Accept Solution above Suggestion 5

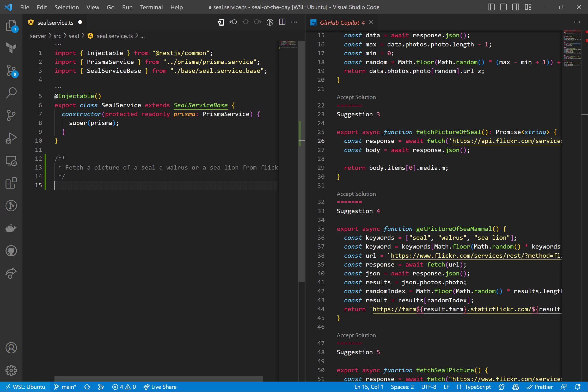[x=356, y=335]
